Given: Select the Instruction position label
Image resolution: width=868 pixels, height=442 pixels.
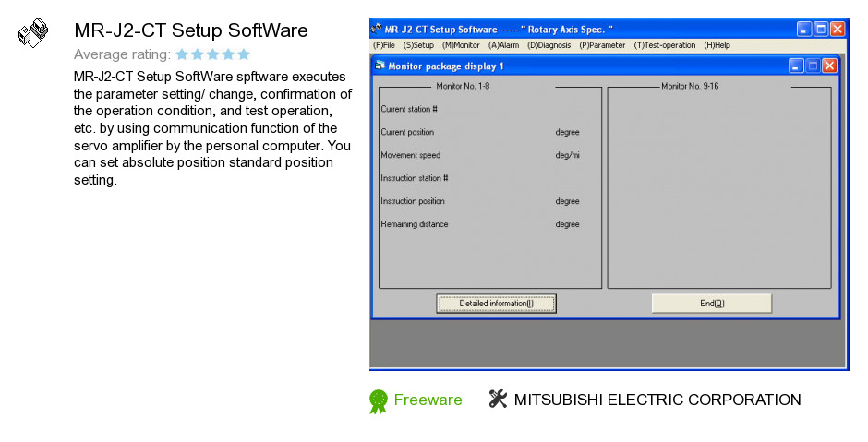Looking at the screenshot, I should 413,201.
